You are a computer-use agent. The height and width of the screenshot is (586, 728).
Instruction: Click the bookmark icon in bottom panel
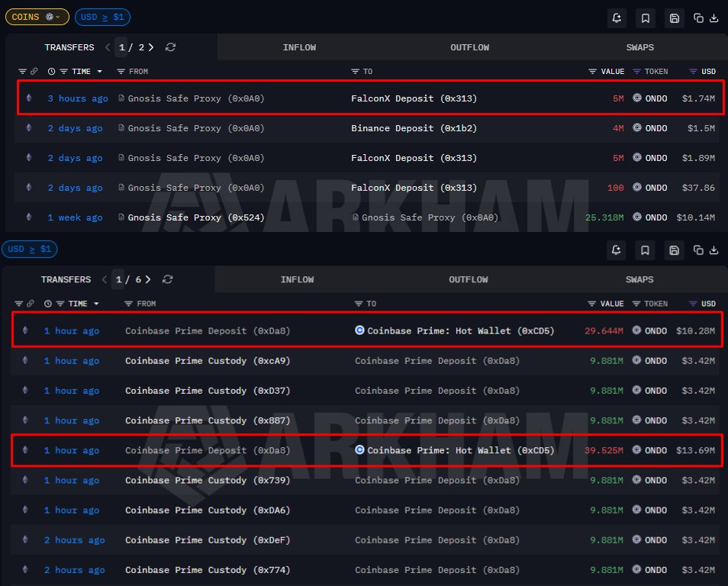click(645, 250)
